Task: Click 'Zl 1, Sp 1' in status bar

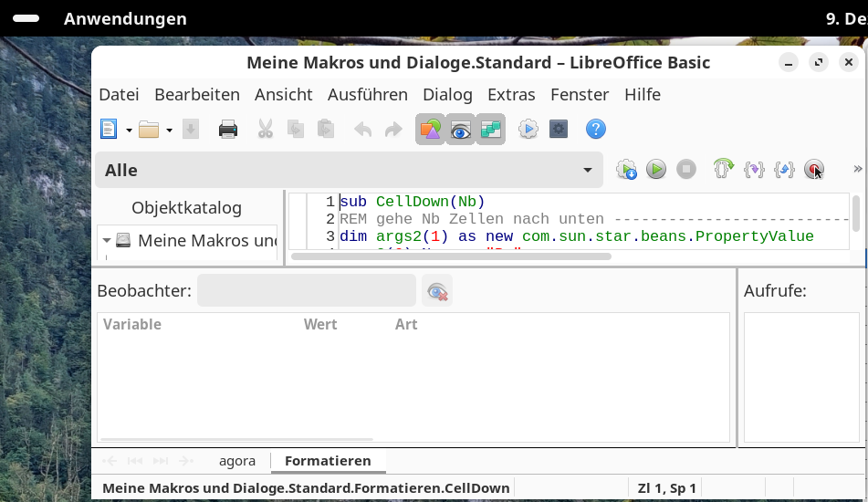Action: tap(666, 488)
